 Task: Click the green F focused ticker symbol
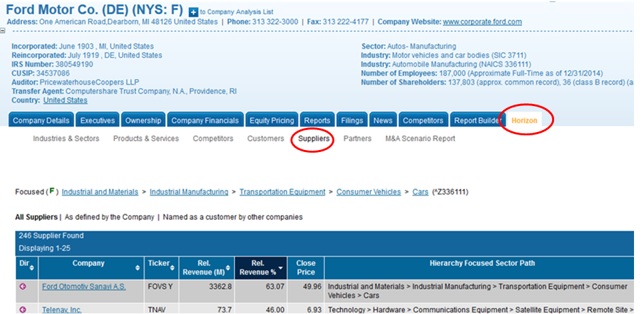[x=52, y=191]
